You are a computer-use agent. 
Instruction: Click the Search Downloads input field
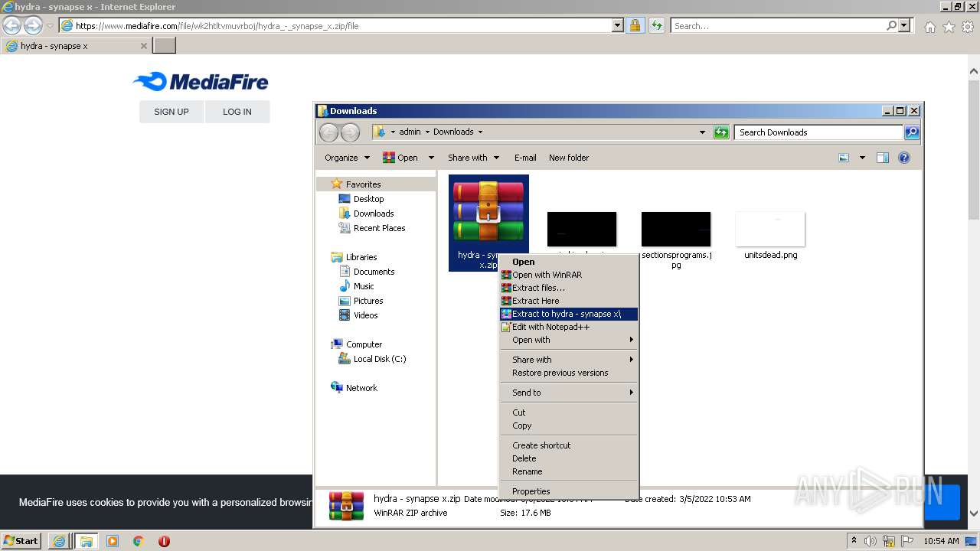coord(818,132)
